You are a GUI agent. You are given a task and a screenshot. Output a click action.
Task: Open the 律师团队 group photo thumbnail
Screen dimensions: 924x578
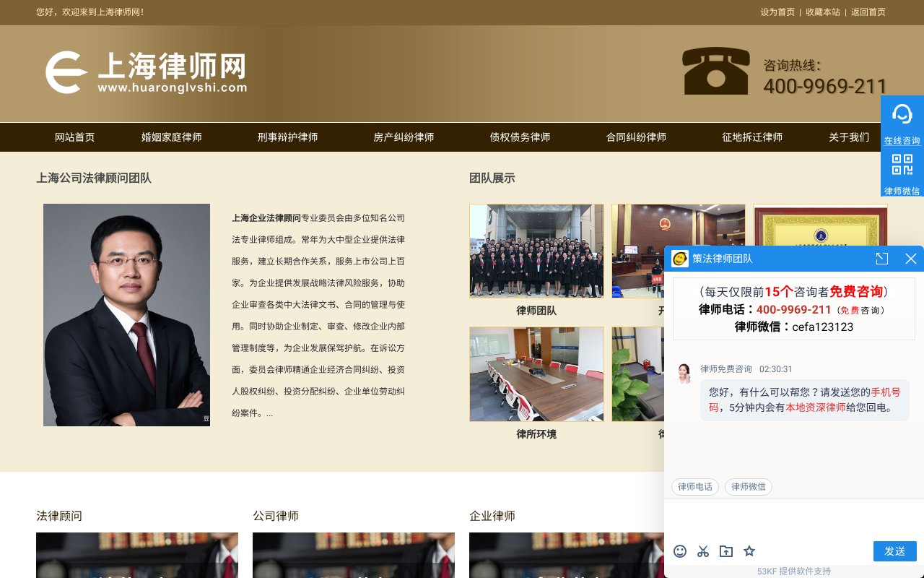tap(536, 251)
